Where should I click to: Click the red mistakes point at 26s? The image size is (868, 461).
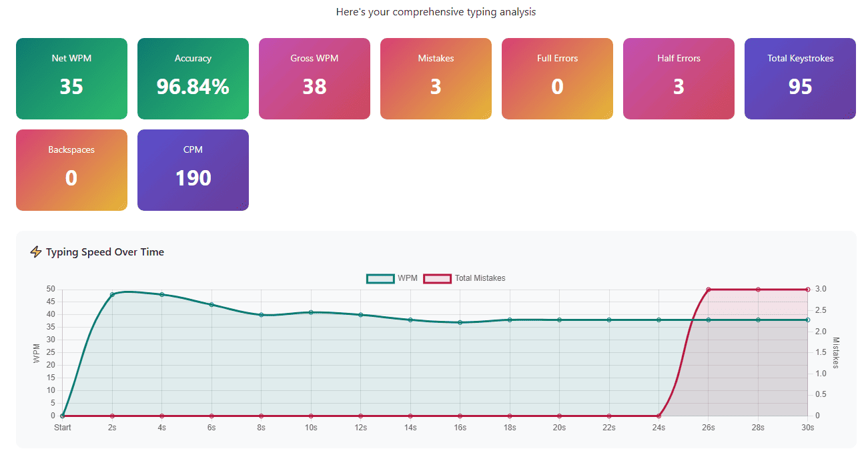pos(708,289)
